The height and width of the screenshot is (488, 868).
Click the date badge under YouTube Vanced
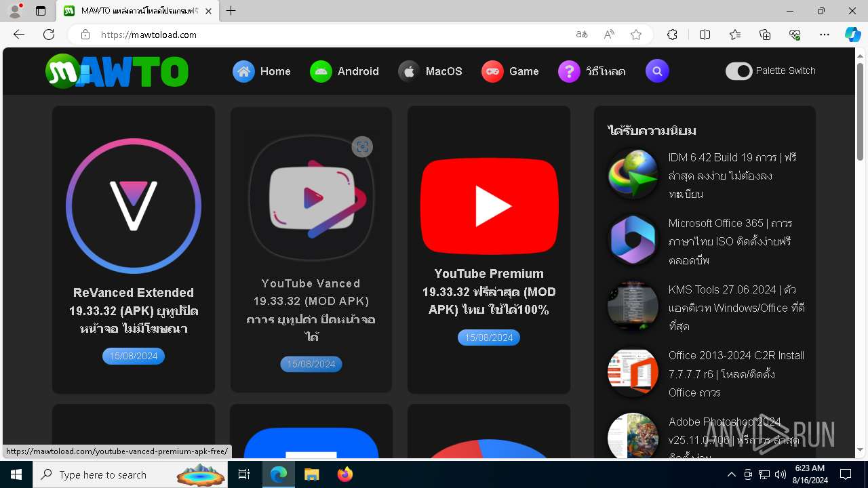311,364
